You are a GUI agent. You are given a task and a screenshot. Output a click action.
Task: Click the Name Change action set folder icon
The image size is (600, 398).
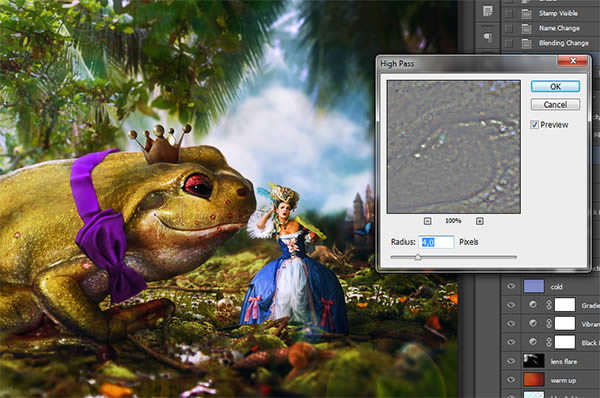(527, 28)
